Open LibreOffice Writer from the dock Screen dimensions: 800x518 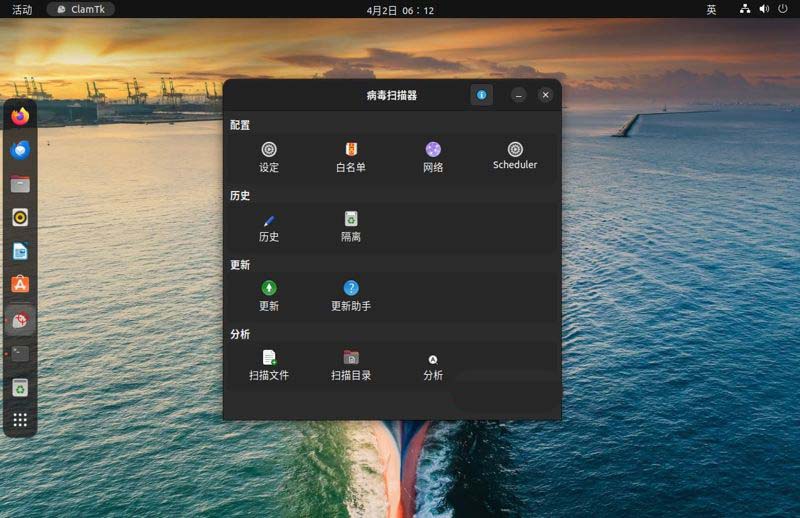click(20, 251)
